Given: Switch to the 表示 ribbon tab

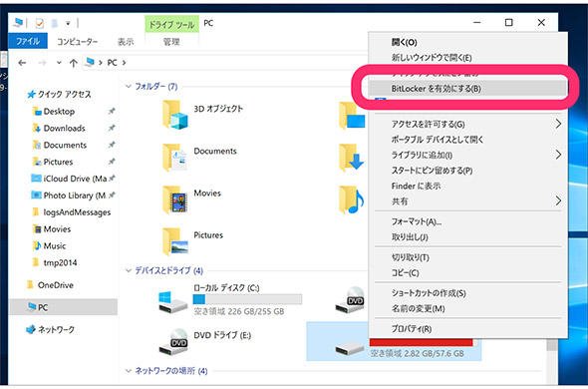Looking at the screenshot, I should (126, 41).
